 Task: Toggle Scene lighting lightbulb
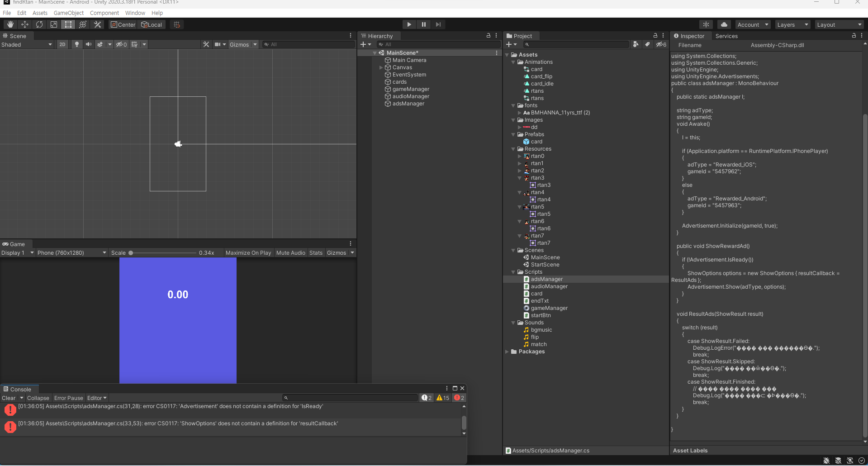pyautogui.click(x=77, y=44)
